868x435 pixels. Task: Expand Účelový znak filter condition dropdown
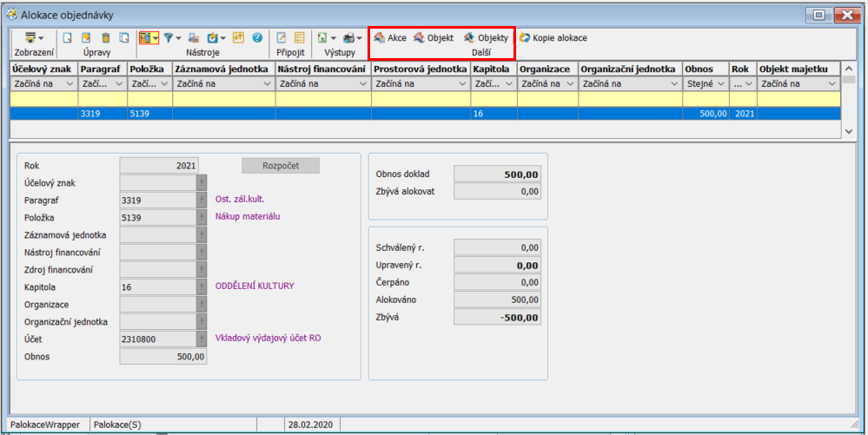(70, 83)
